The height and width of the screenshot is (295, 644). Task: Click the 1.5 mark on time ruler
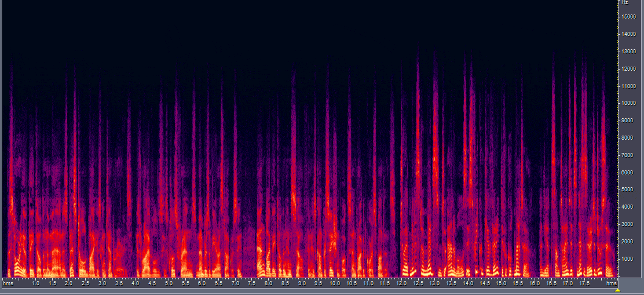tap(53, 283)
